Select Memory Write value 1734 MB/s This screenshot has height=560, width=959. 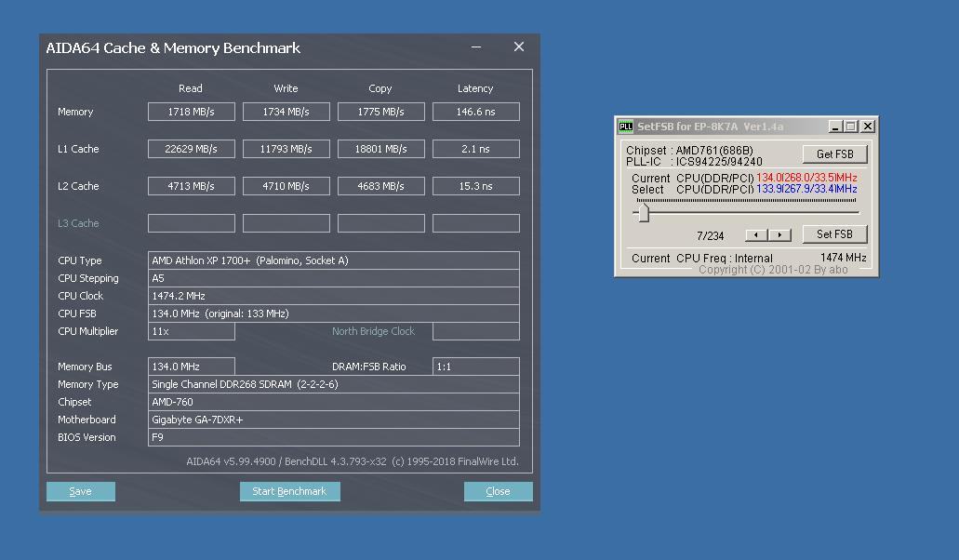(286, 112)
